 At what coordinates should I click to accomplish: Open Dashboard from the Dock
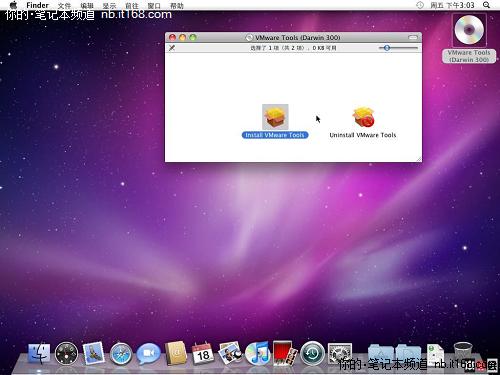click(66, 353)
